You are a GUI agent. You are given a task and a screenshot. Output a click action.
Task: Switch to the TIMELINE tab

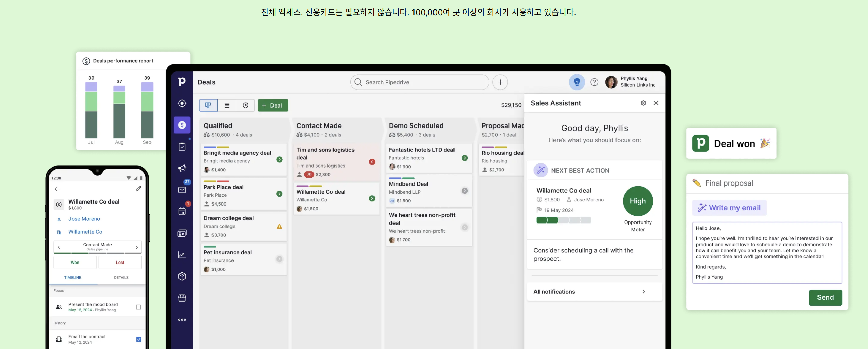tap(73, 277)
